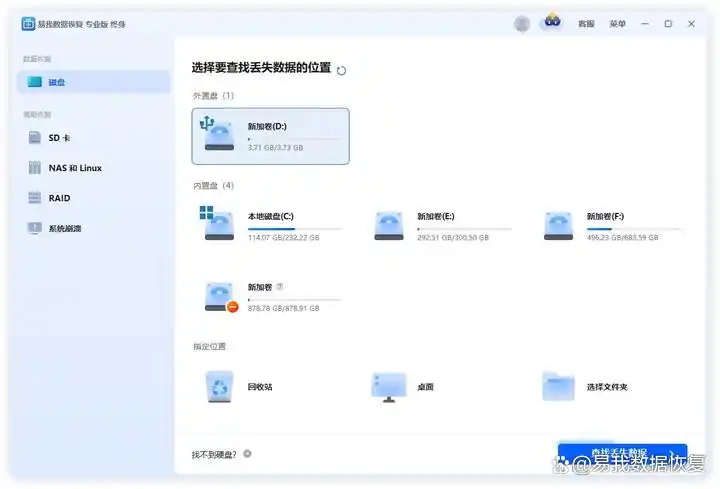The image size is (720, 489).
Task: Minimize the recovery app window
Action: click(x=645, y=24)
